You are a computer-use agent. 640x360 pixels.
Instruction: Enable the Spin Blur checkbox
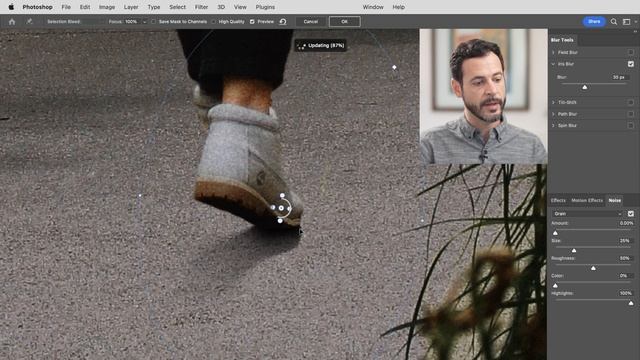point(631,126)
